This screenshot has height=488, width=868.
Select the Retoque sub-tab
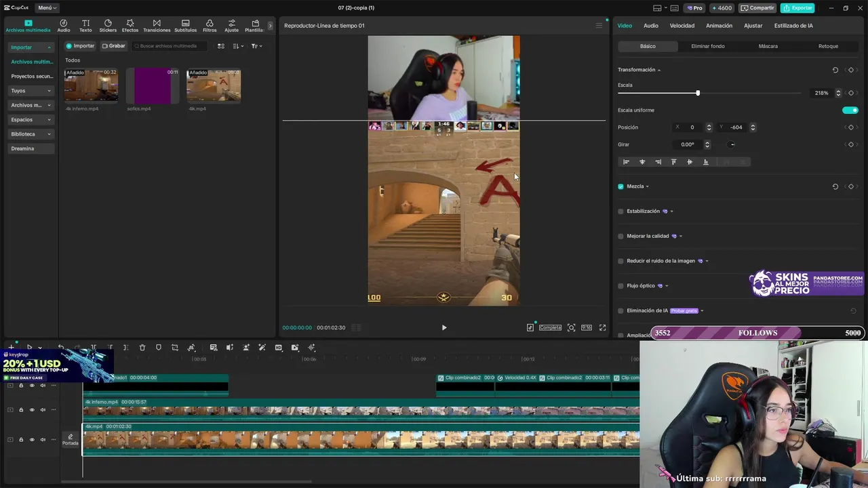pos(828,46)
